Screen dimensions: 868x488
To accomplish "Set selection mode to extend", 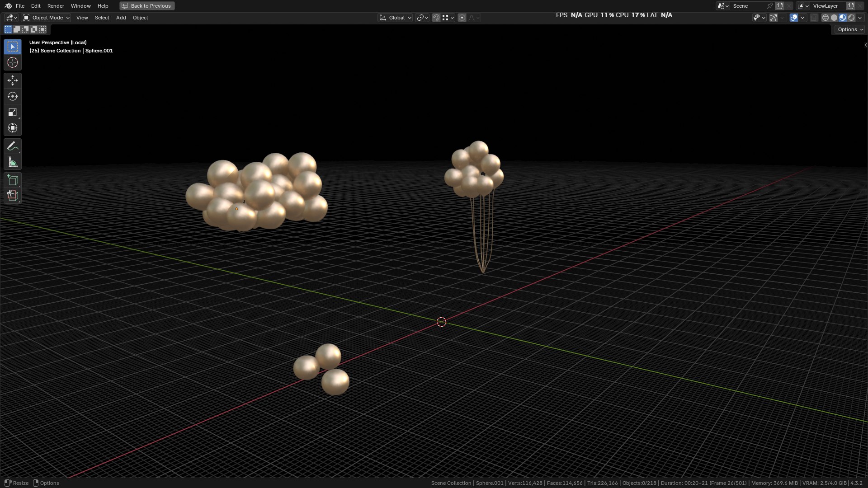I will click(x=17, y=29).
